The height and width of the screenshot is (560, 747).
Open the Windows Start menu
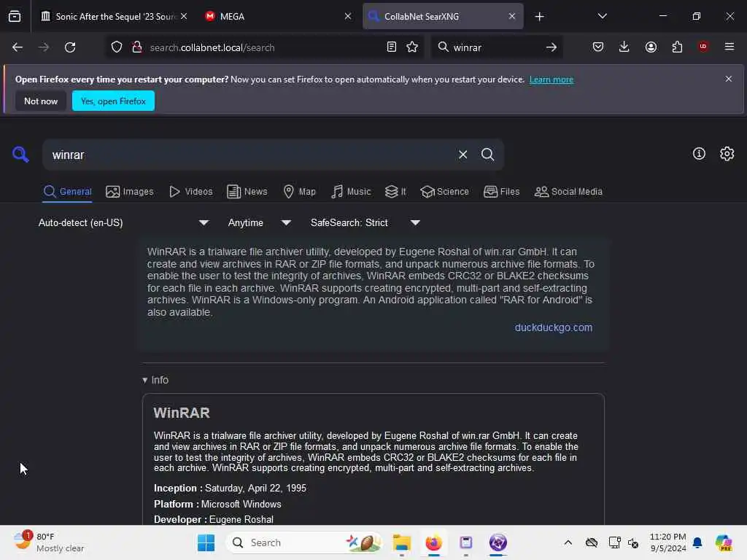(x=206, y=542)
